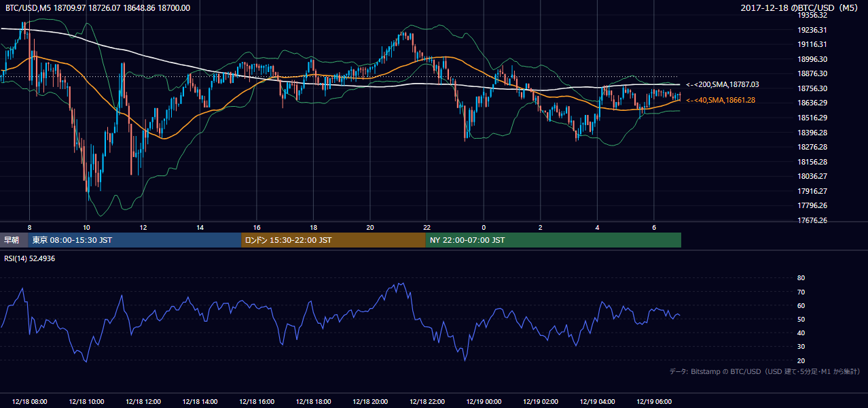Image resolution: width=868 pixels, height=408 pixels.
Task: Click hour label 8 under the price chart
Action: (x=29, y=227)
